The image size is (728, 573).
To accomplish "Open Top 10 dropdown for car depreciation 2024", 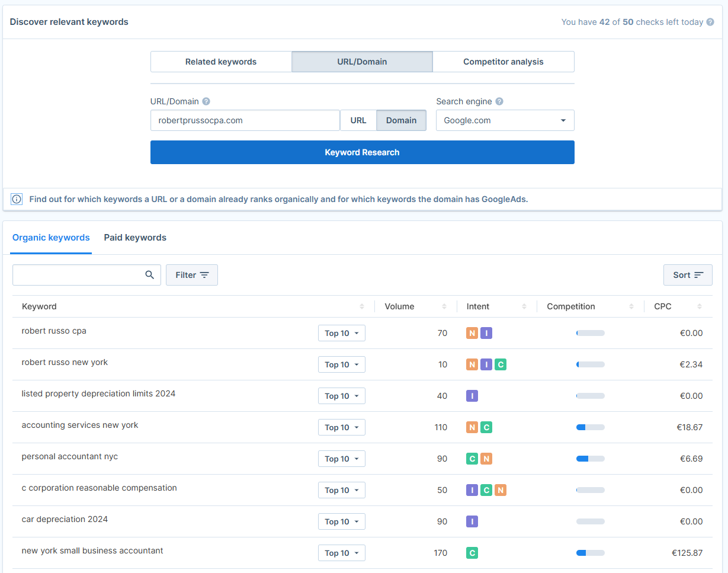I will (342, 521).
